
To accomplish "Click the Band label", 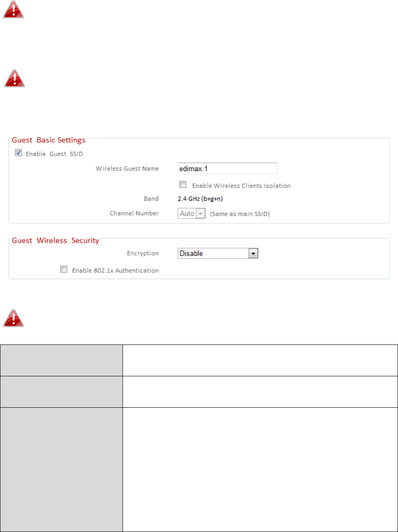I will tap(151, 199).
